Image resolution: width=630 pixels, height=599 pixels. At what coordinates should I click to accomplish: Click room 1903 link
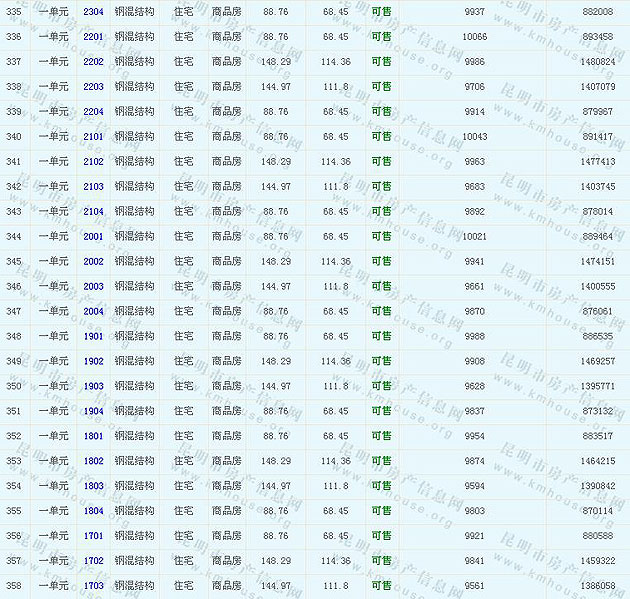click(93, 386)
